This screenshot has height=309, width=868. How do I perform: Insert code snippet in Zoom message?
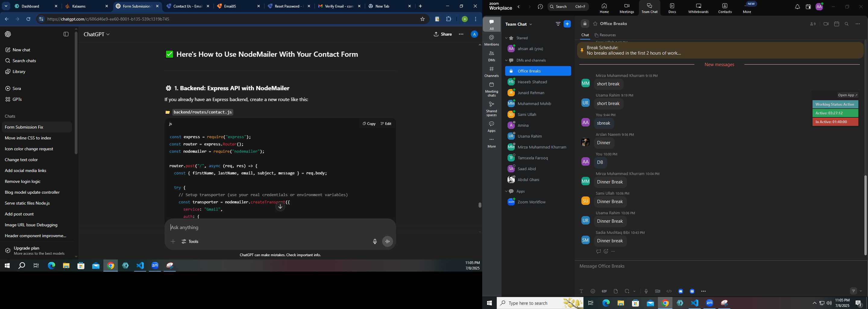(669, 291)
